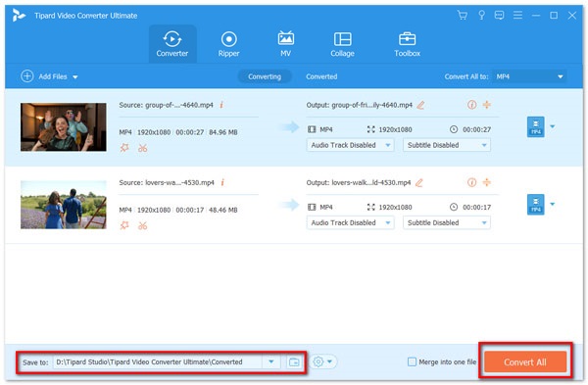Click Source: group-of-...-4640.mp4 label
588x385 pixels.
167,105
